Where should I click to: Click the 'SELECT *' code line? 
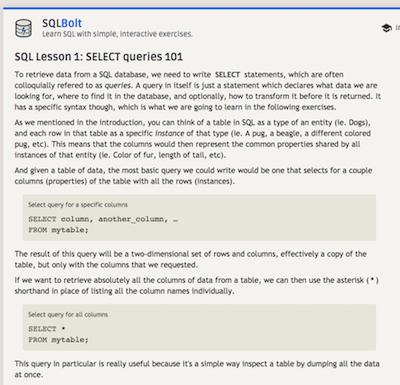coord(47,329)
